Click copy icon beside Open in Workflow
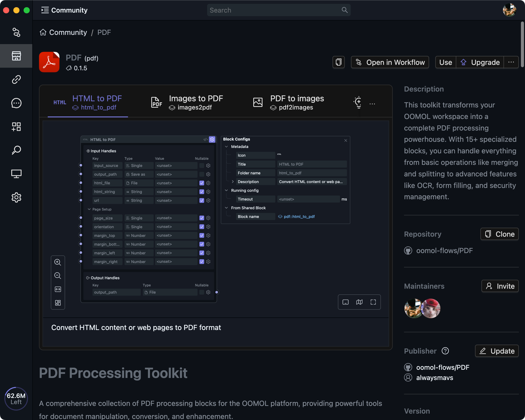Viewport: 525px width, 420px height. (x=339, y=62)
